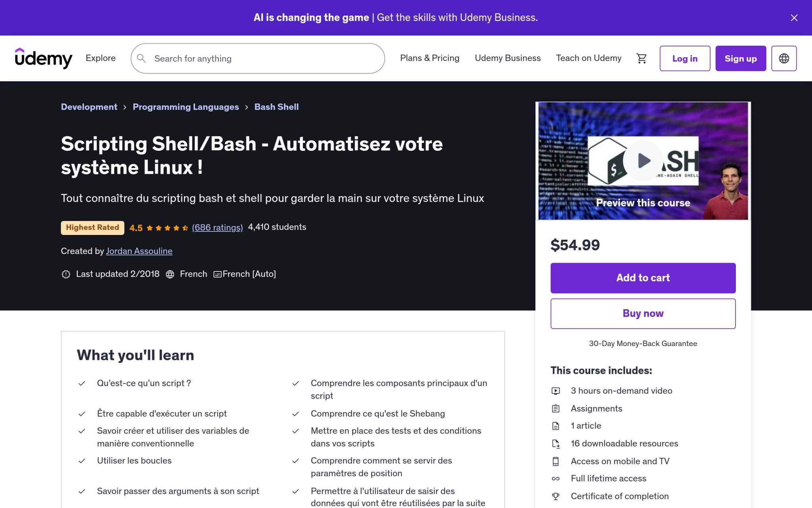
Task: Close the Udemy Business promo banner
Action: (x=794, y=18)
